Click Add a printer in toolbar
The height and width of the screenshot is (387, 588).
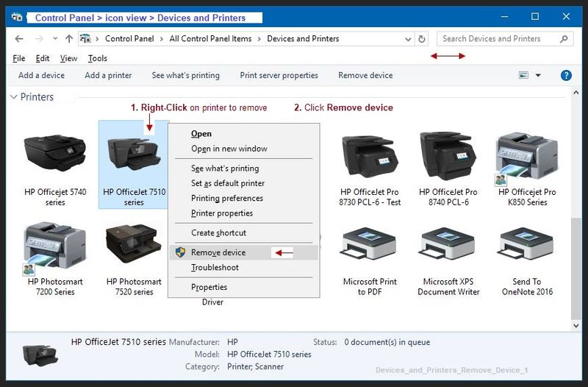(x=108, y=76)
